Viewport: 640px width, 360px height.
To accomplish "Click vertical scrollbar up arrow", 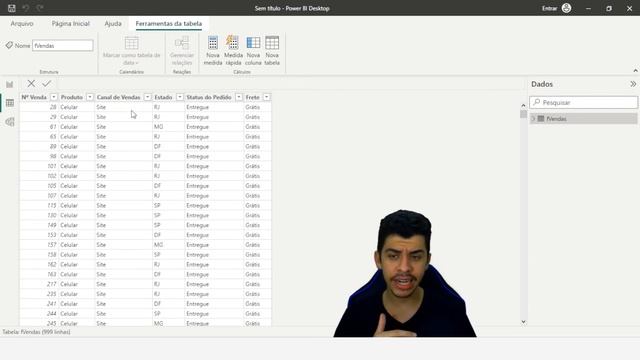I will tap(523, 105).
